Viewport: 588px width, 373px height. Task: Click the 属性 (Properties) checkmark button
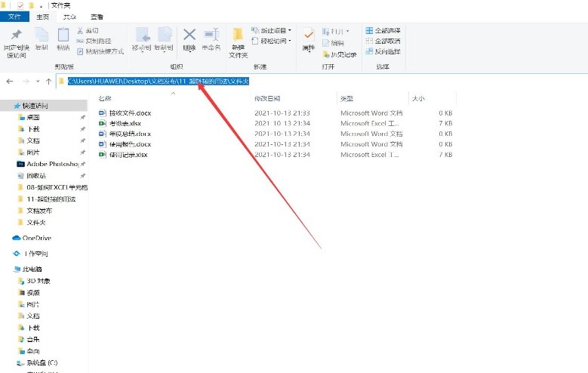[309, 39]
